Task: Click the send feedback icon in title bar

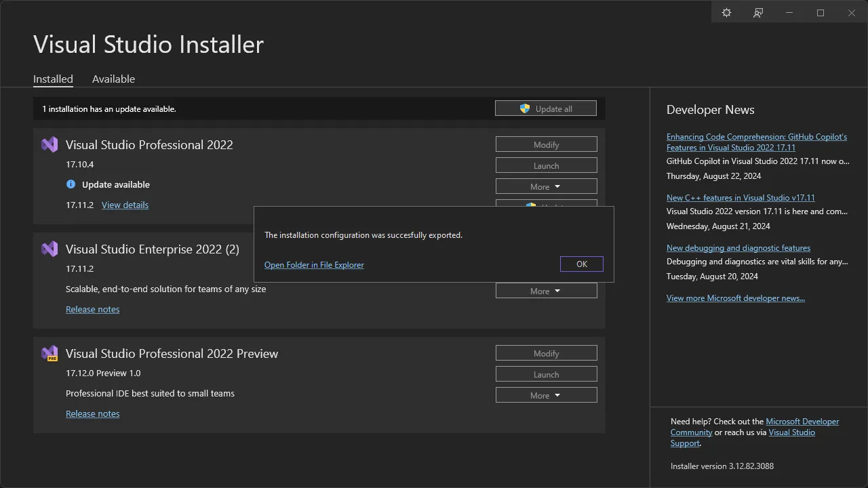Action: tap(758, 12)
